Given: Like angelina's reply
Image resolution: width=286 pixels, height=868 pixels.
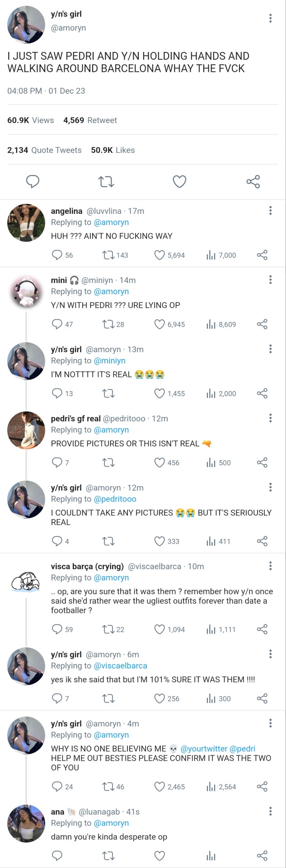Looking at the screenshot, I should 159,255.
